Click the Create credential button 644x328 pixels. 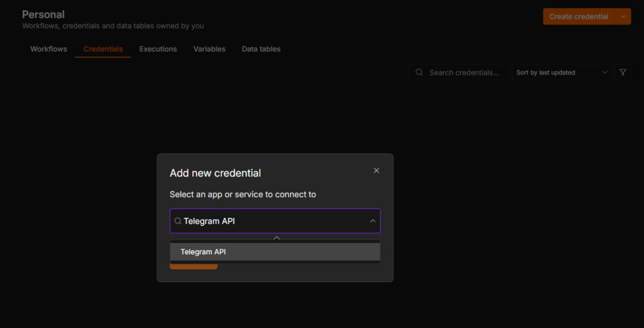579,16
